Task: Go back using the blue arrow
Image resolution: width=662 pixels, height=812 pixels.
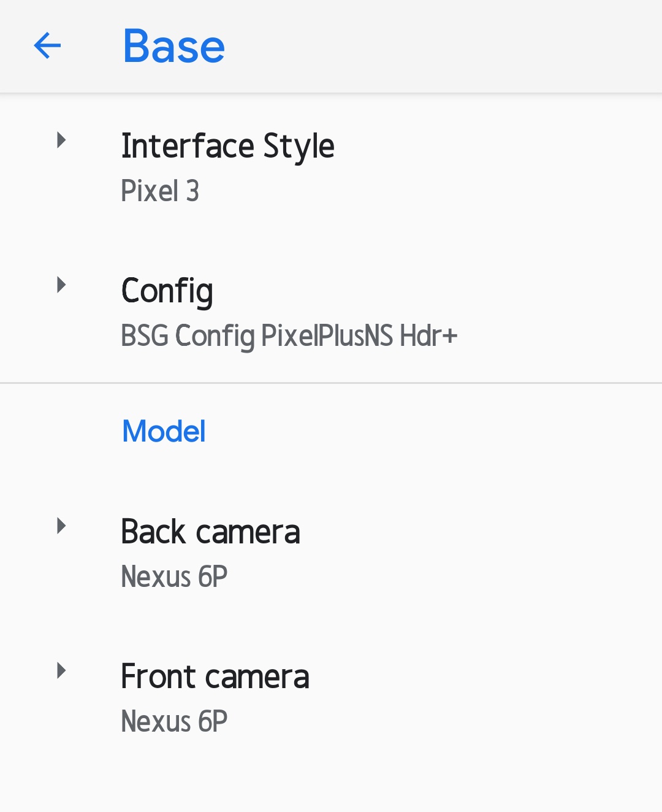Action: [47, 46]
